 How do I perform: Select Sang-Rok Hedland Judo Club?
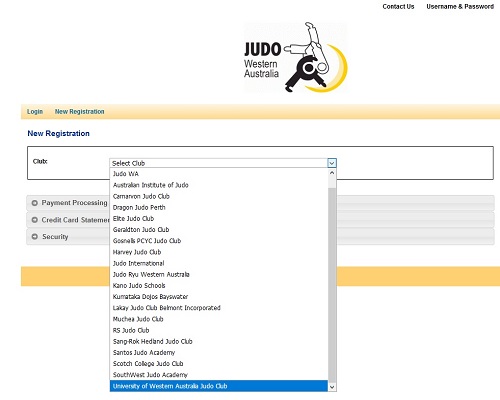coord(219,341)
